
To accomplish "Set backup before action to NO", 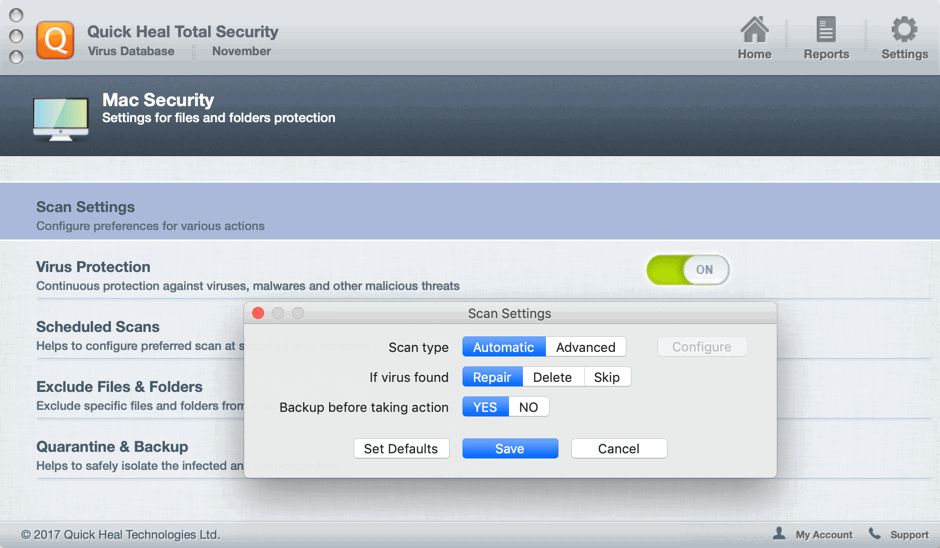I will [x=529, y=407].
